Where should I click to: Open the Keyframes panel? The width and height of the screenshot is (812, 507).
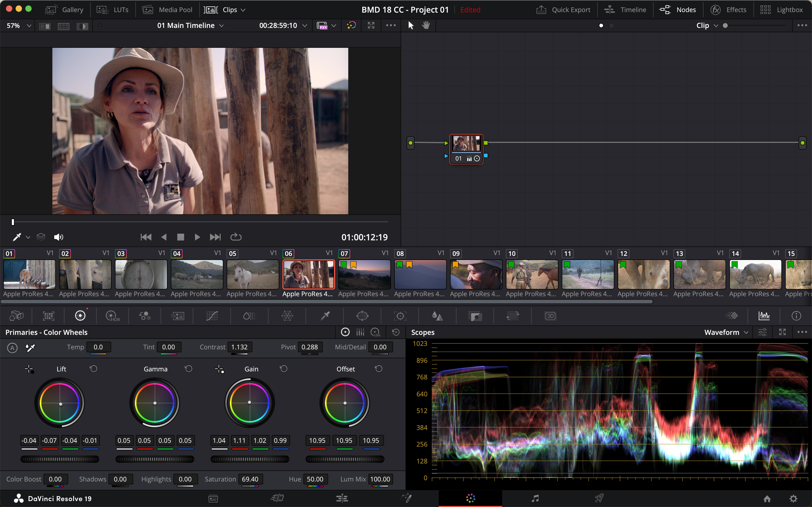(x=732, y=316)
